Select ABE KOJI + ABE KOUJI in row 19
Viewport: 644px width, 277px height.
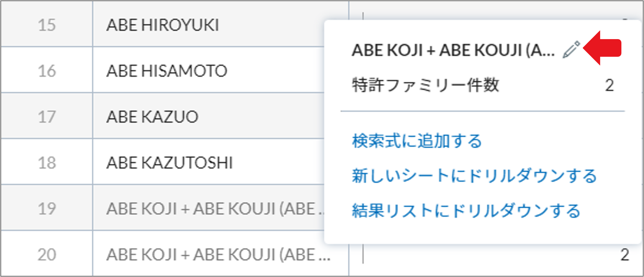(x=215, y=209)
